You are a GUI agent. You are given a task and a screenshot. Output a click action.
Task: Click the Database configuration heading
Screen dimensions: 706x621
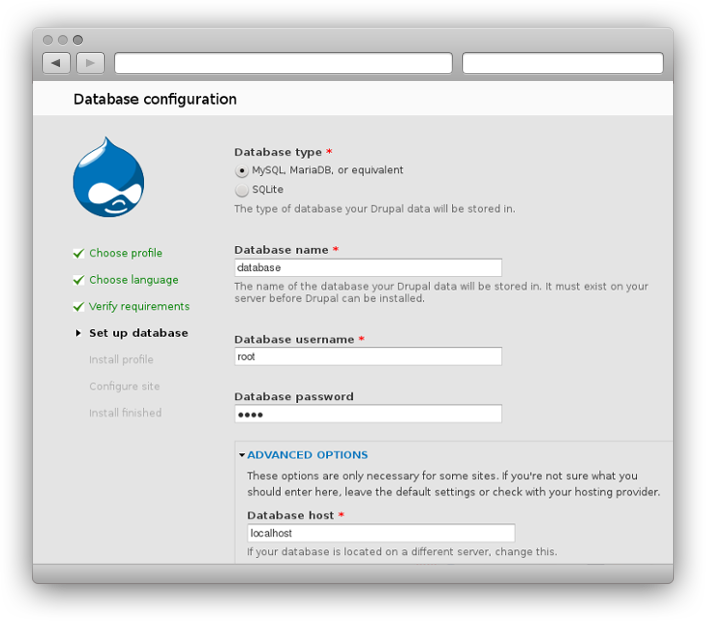coord(155,99)
